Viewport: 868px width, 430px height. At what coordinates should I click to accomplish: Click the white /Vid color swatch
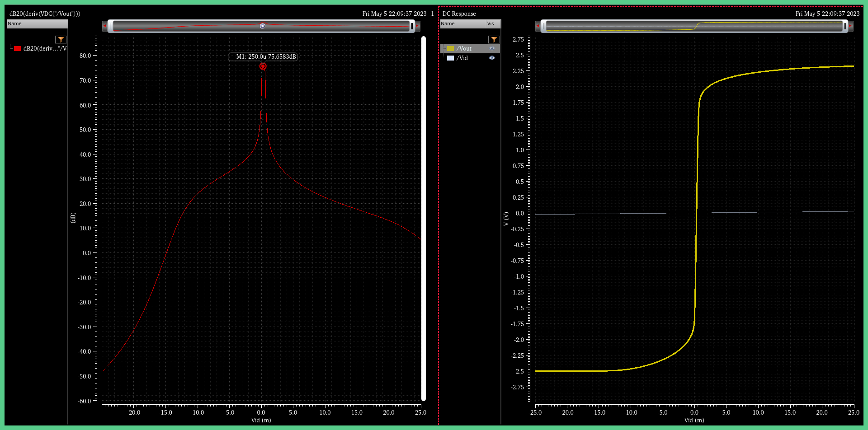450,58
